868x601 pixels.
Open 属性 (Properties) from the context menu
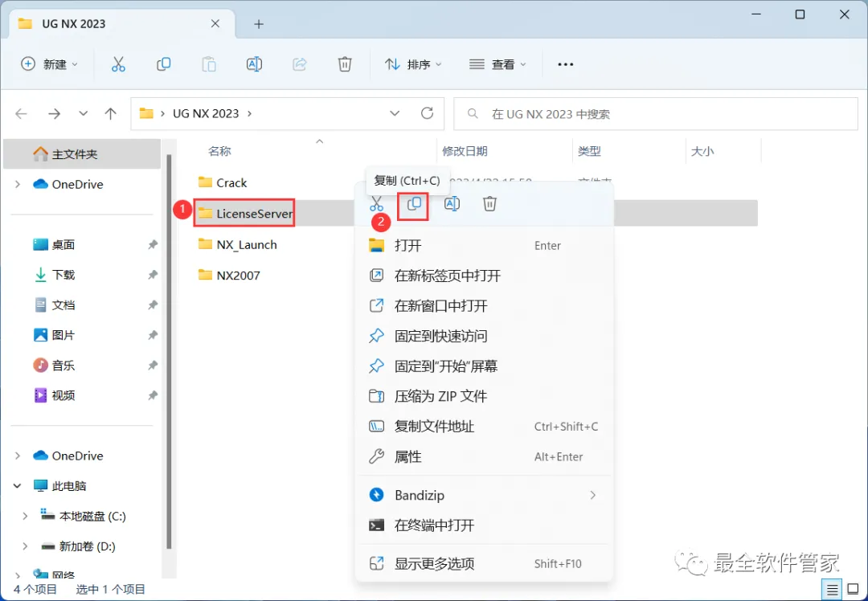coord(484,456)
